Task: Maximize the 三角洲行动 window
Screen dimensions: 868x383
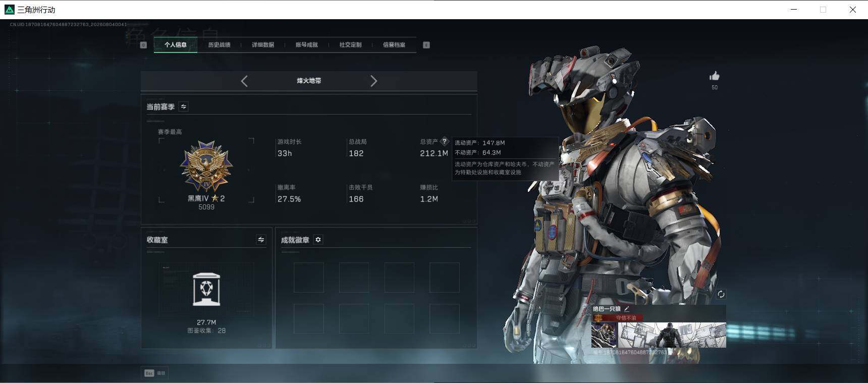Action: click(x=823, y=10)
